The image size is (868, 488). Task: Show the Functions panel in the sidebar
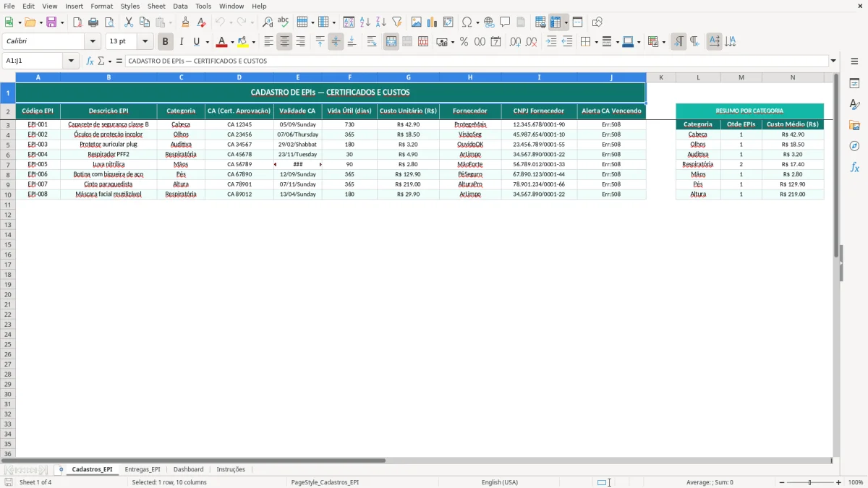coord(856,166)
